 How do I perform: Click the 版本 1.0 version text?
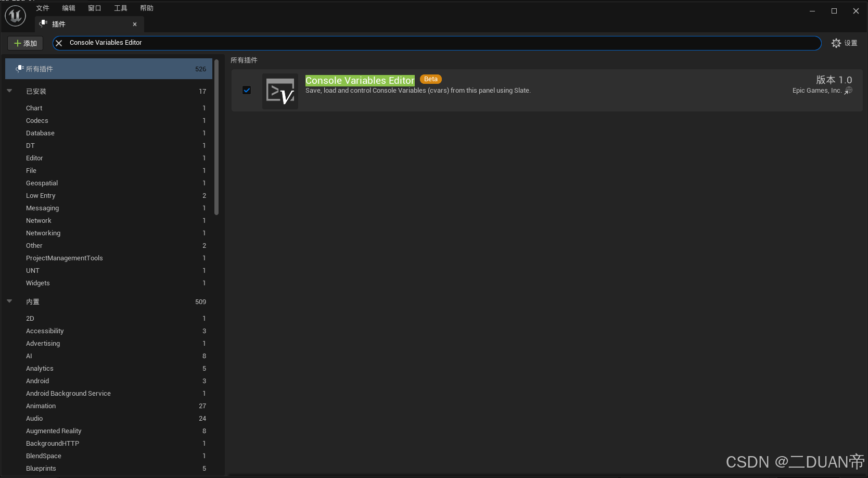click(x=834, y=80)
